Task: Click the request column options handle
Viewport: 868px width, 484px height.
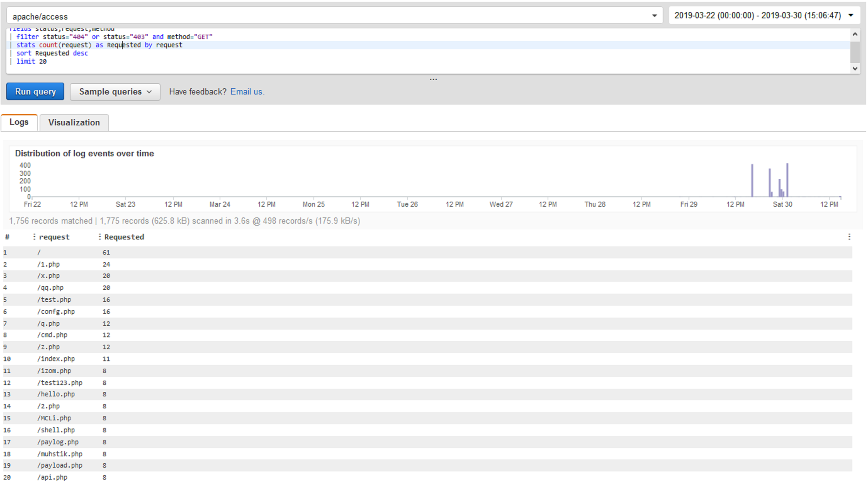Action: [x=34, y=237]
